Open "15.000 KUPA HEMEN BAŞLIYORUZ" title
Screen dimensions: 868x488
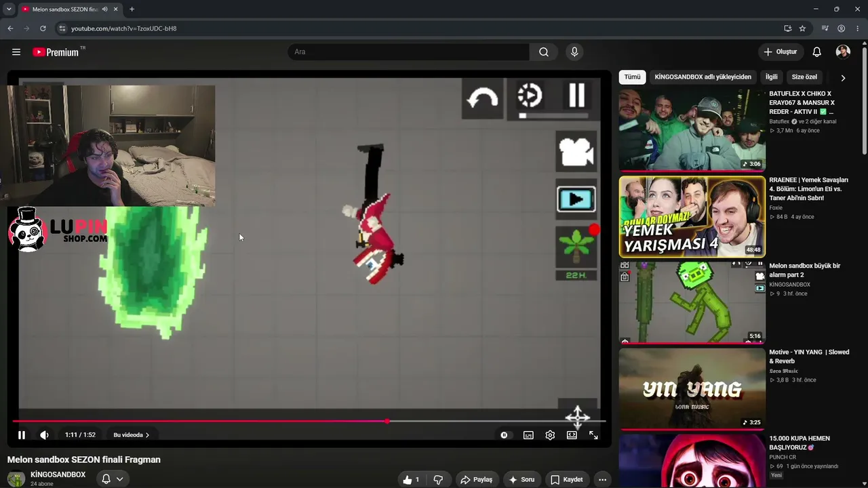click(x=800, y=443)
